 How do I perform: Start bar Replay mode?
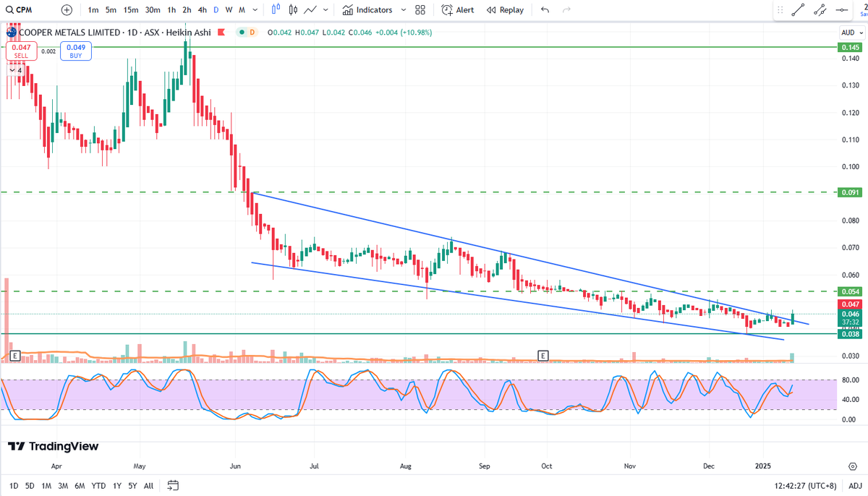pyautogui.click(x=505, y=10)
